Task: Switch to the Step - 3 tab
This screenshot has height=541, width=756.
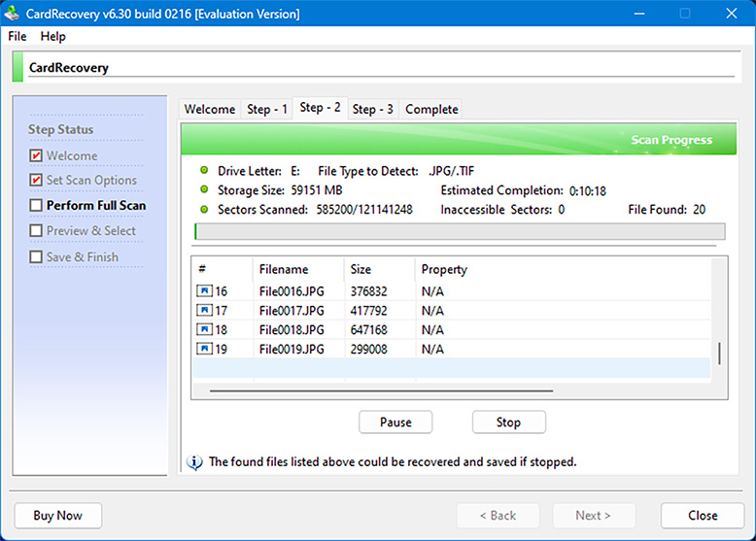Action: pyautogui.click(x=373, y=110)
